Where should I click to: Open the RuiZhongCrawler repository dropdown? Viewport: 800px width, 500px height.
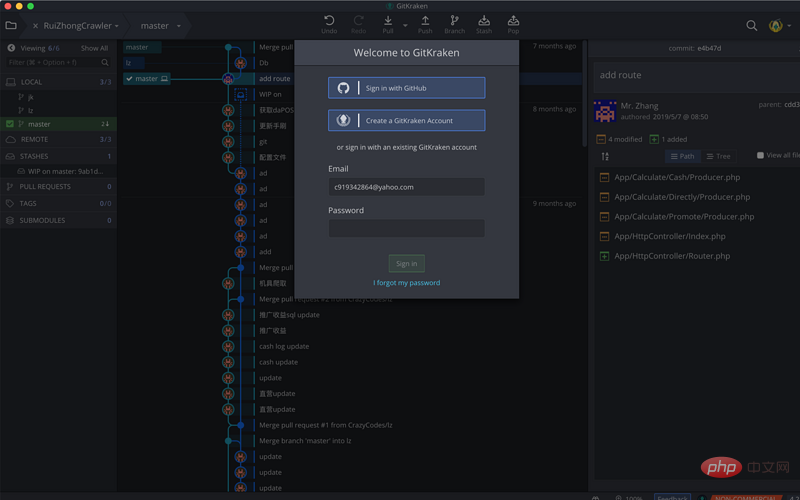(x=117, y=26)
